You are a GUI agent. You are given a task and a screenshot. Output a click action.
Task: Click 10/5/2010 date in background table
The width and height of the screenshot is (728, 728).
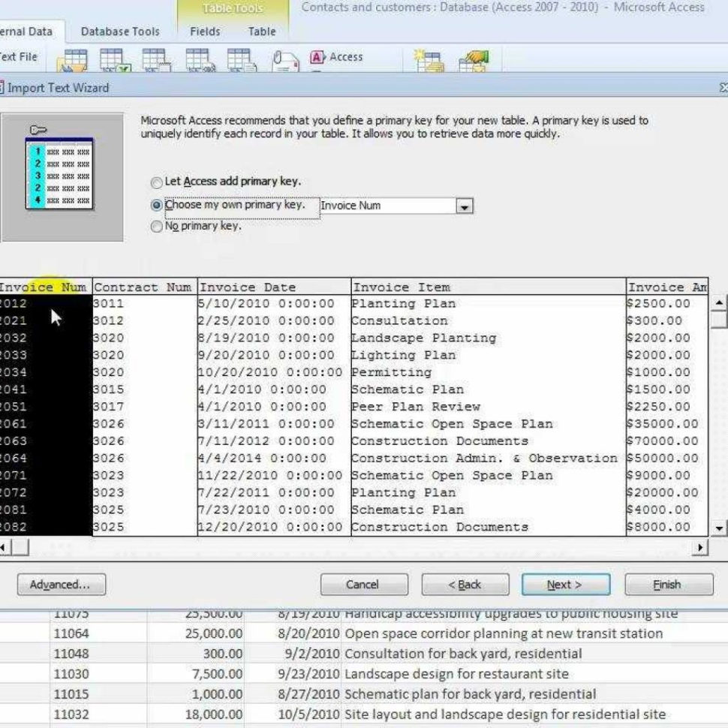click(x=308, y=714)
